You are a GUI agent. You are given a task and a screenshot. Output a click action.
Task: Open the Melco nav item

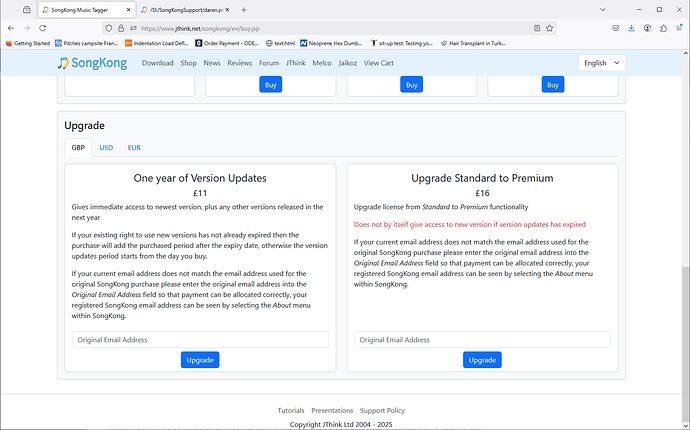322,63
